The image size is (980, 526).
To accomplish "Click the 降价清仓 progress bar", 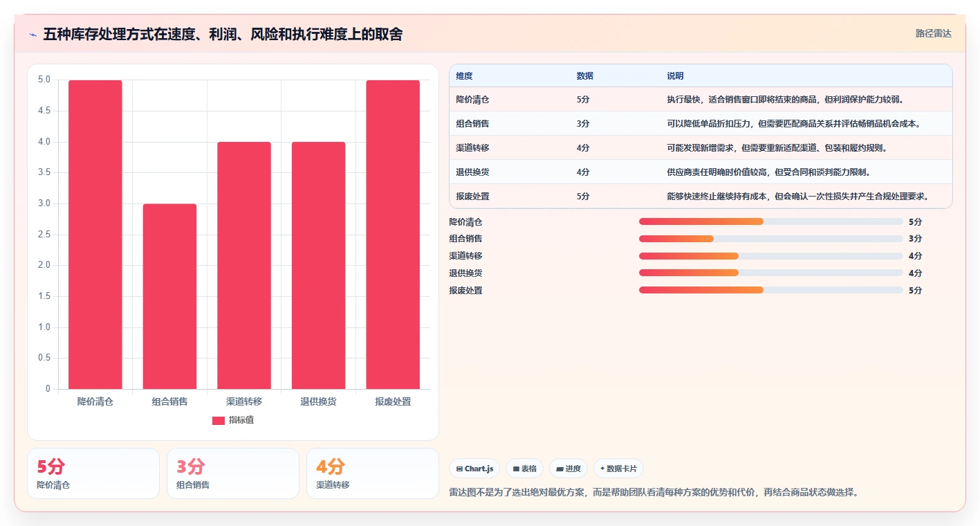I will point(771,221).
